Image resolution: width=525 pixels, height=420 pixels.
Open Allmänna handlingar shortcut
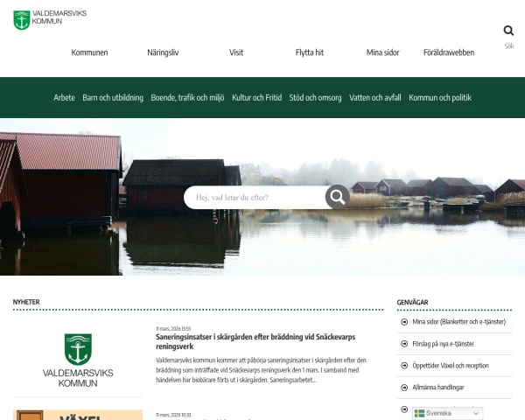(x=438, y=388)
